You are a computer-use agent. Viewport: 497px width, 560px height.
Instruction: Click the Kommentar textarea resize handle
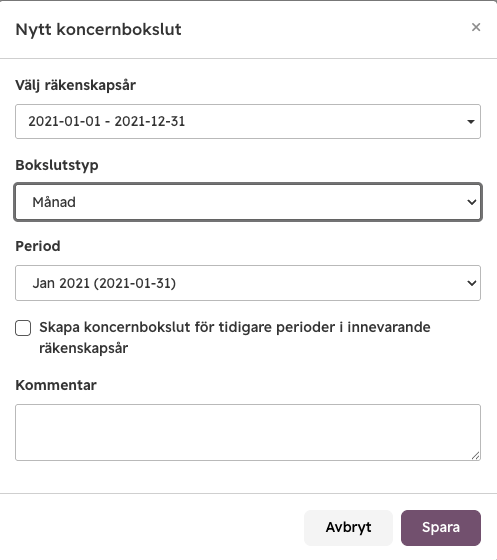(475, 455)
